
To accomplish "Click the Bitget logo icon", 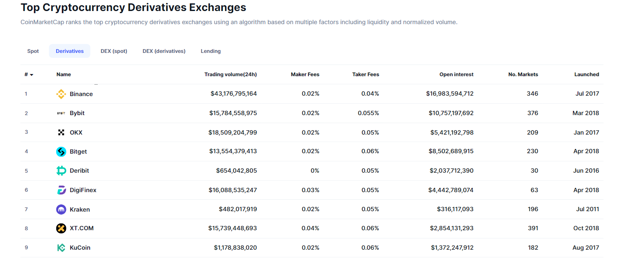I will pos(61,152).
